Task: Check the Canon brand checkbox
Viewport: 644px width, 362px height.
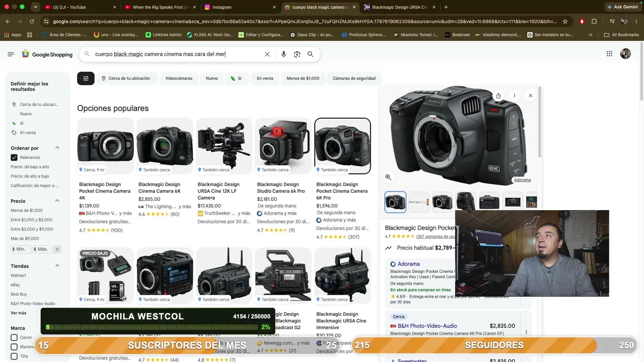Action: [x=14, y=337]
